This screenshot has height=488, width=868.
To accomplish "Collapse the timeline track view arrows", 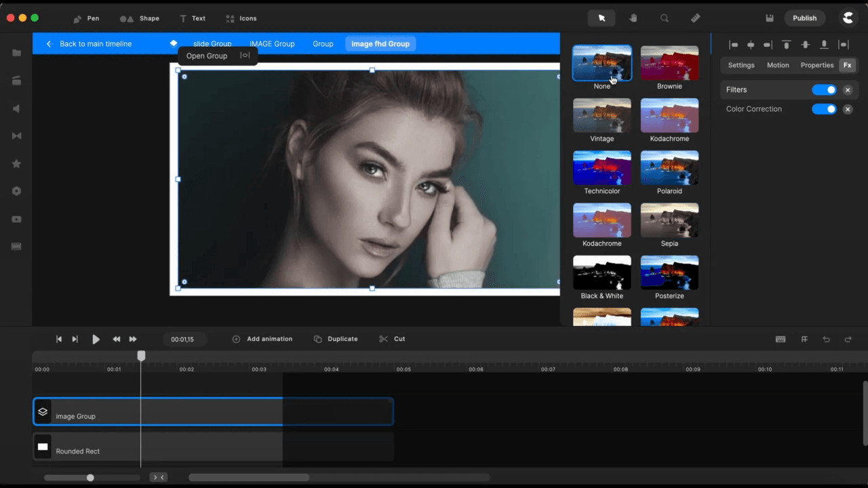I will 158,477.
